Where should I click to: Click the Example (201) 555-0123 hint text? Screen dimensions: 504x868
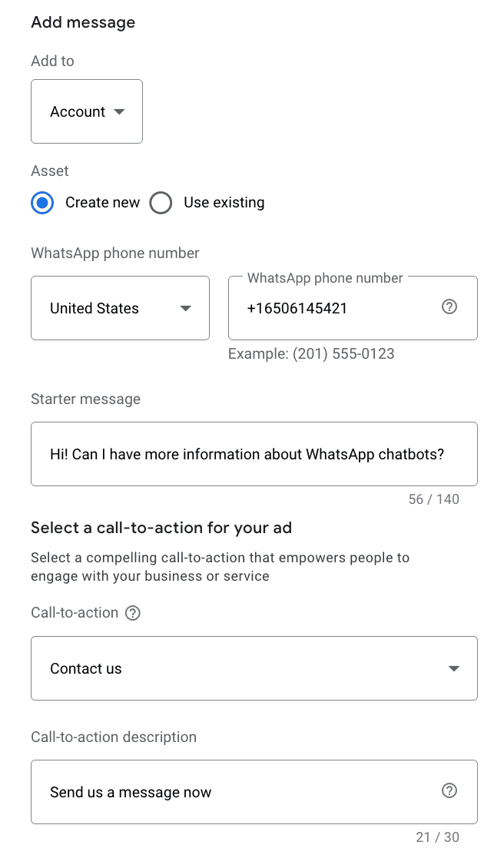click(x=311, y=354)
